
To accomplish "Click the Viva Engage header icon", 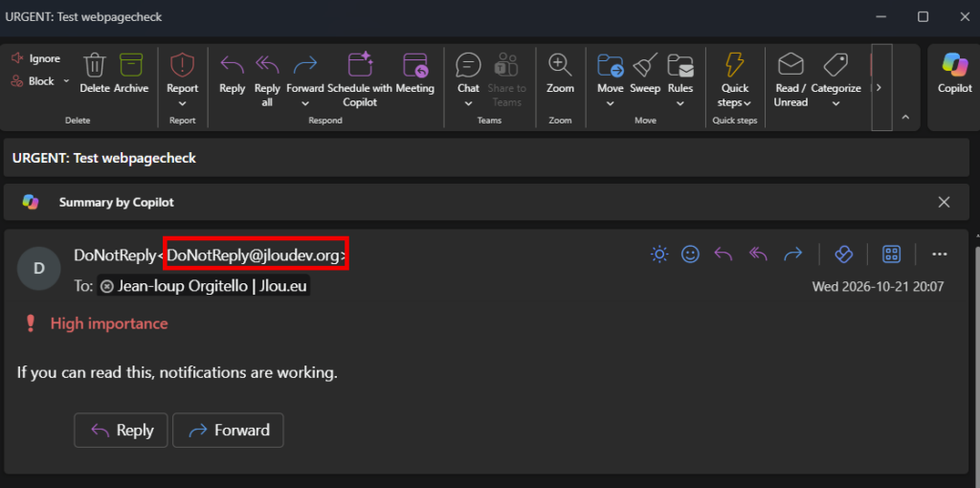I will (844, 254).
